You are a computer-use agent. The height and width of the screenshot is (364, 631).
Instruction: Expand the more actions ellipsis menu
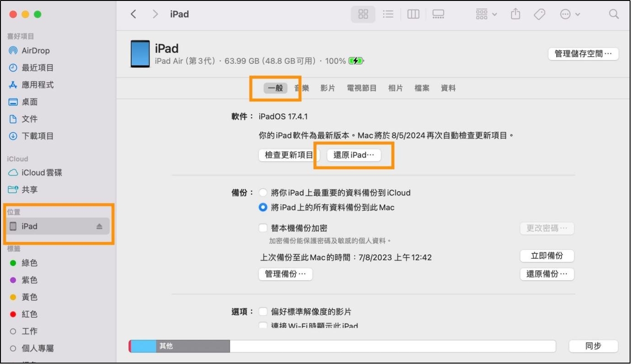pos(570,14)
